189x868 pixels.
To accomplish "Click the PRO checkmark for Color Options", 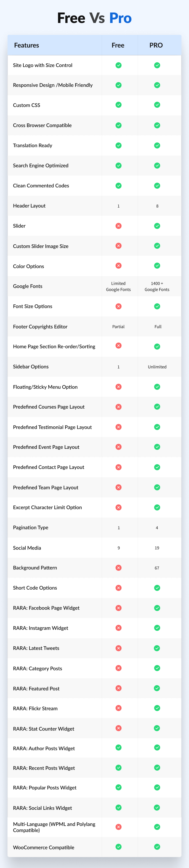I will (x=157, y=266).
